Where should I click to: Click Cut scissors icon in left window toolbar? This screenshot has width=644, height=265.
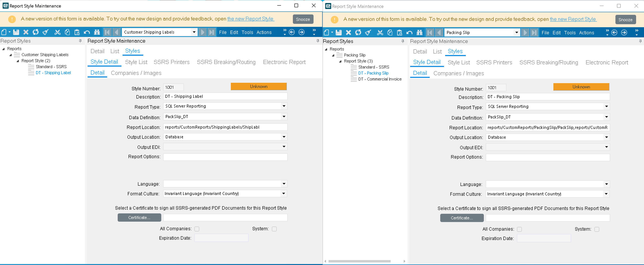coord(57,32)
